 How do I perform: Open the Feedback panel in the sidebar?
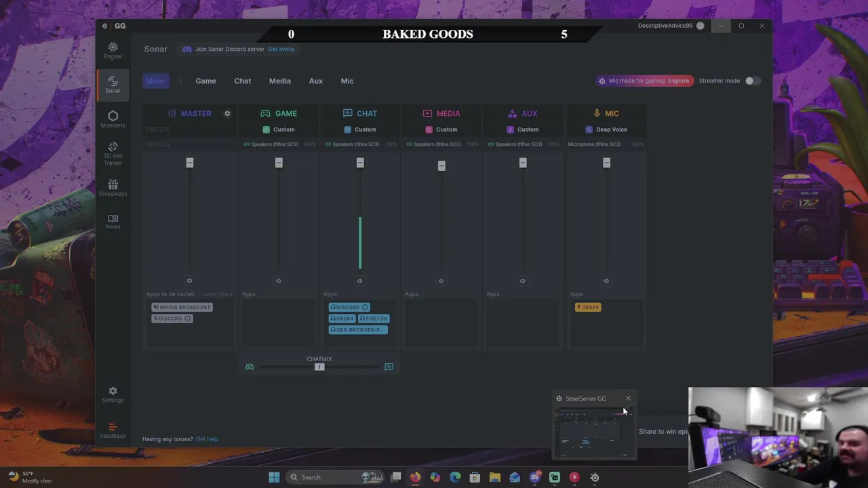tap(113, 431)
